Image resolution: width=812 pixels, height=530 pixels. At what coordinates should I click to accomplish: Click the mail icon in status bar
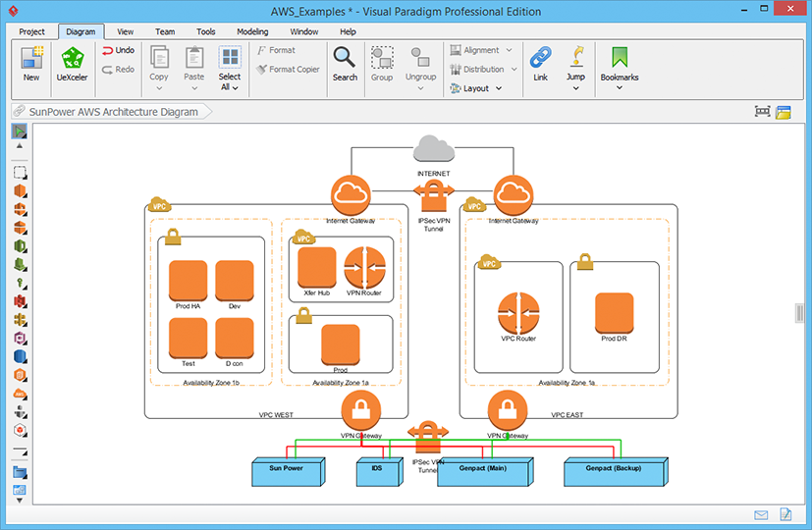pyautogui.click(x=761, y=515)
